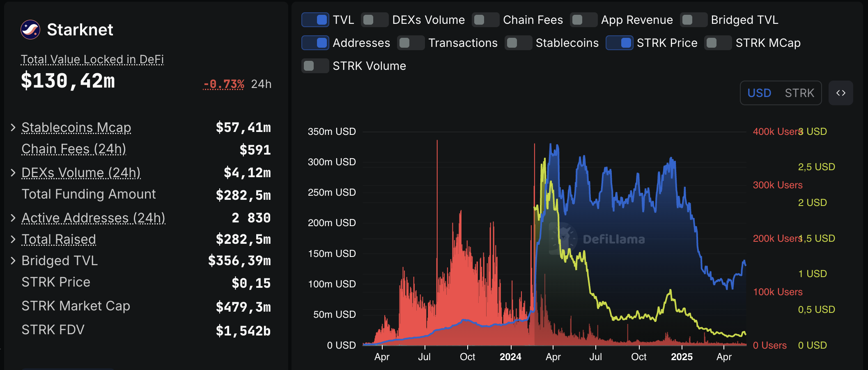
Task: Enable App Revenue chart series
Action: point(583,20)
